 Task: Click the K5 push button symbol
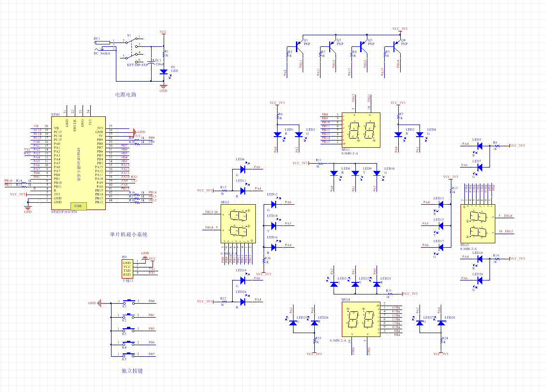click(x=128, y=355)
